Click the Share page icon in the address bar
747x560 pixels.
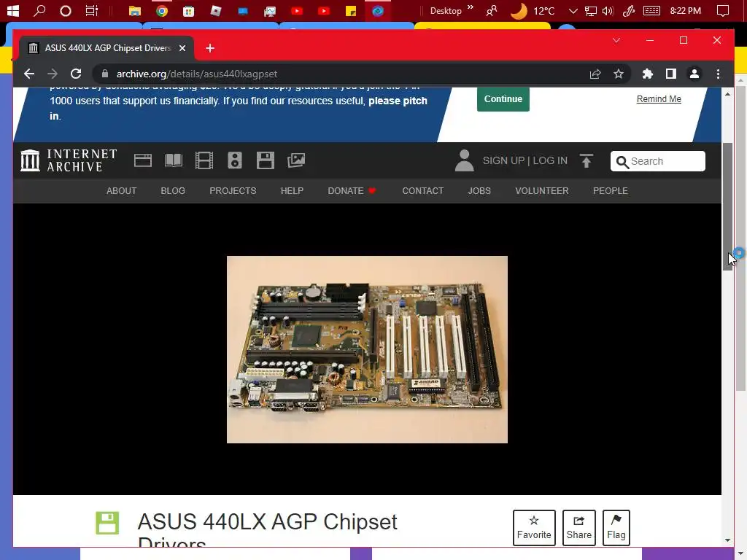tap(595, 74)
